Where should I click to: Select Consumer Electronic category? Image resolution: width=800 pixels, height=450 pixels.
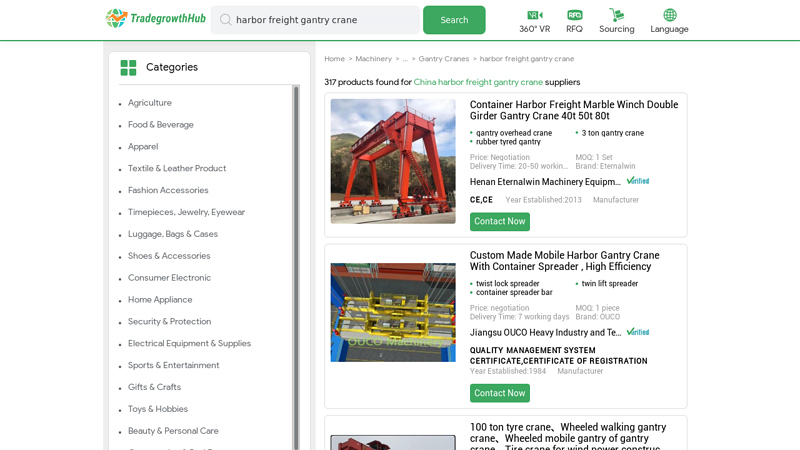coord(169,278)
